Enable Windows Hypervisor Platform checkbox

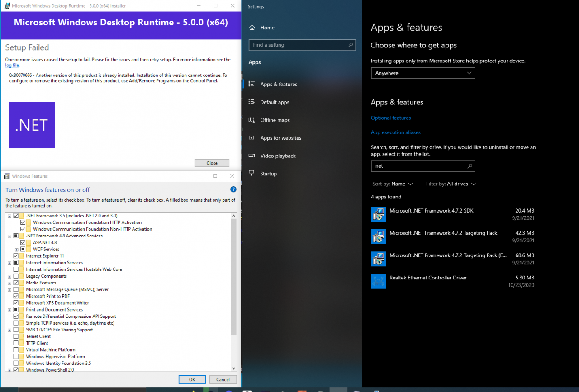[x=16, y=357]
